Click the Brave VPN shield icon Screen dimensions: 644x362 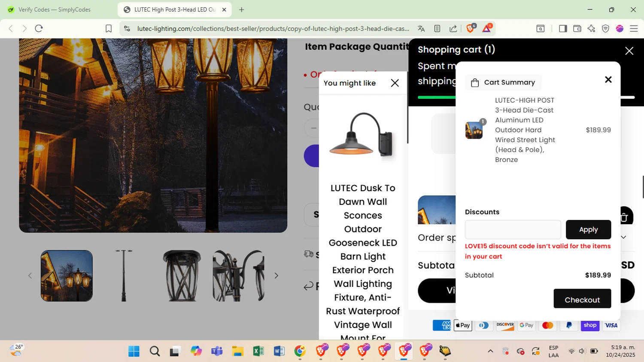(605, 28)
